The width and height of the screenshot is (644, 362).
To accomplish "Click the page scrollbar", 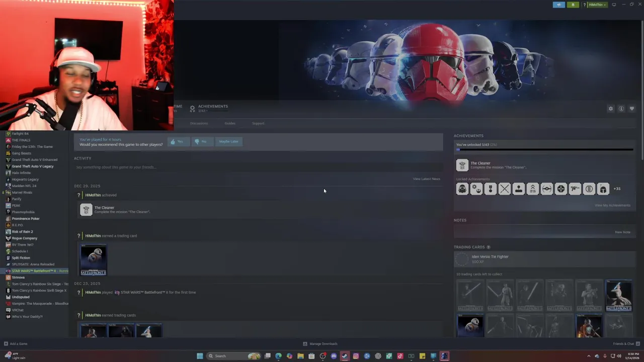I will pyautogui.click(x=642, y=90).
